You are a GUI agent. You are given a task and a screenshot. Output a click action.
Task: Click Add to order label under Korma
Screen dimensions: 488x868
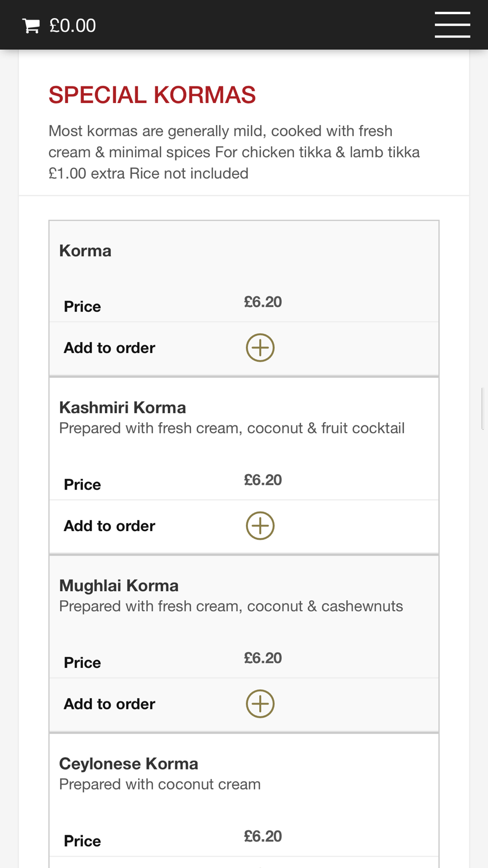109,348
